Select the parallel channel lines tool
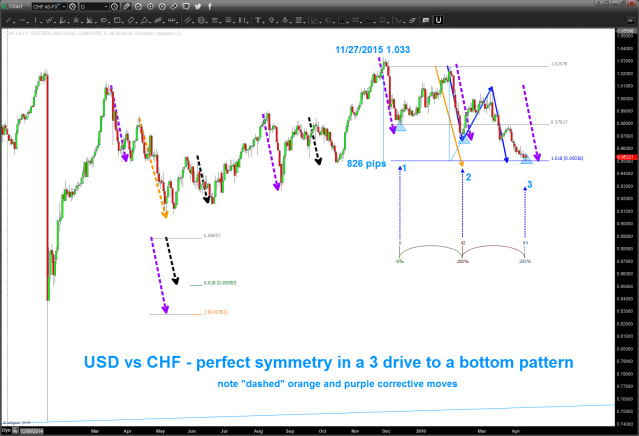 (187, 20)
